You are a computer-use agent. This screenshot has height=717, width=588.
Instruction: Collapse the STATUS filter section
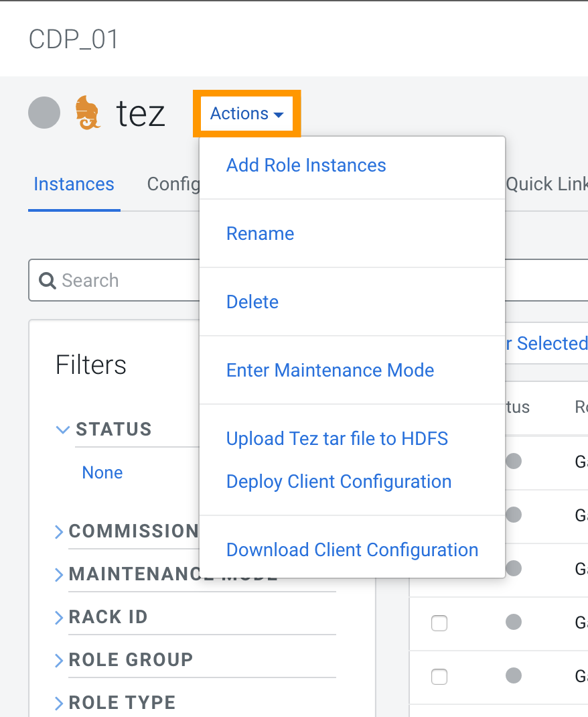(x=64, y=430)
